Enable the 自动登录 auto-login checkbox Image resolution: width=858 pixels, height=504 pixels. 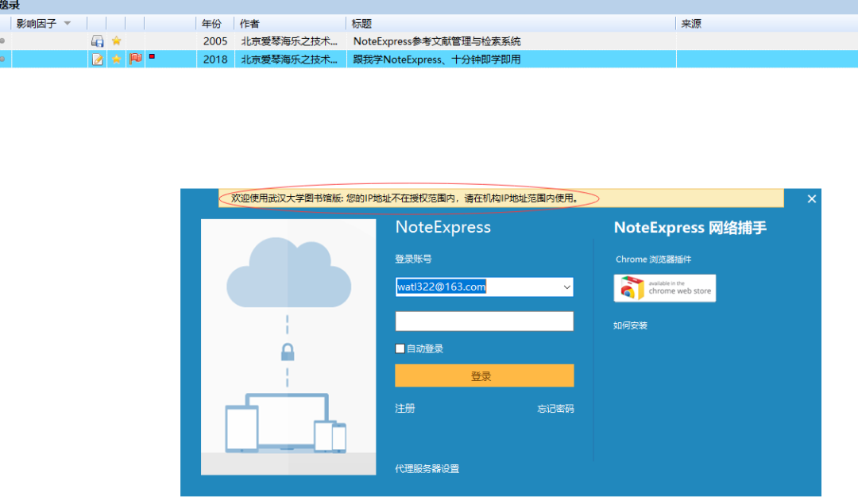(x=400, y=348)
